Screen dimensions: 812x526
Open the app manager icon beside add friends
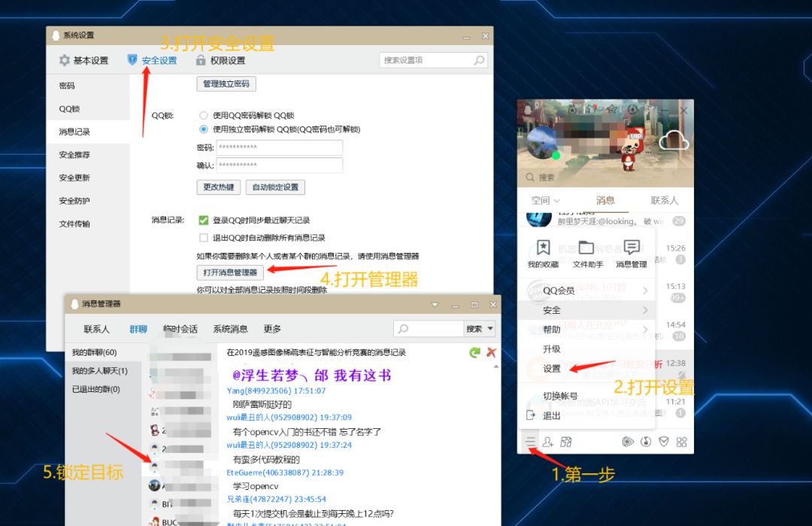tap(565, 442)
